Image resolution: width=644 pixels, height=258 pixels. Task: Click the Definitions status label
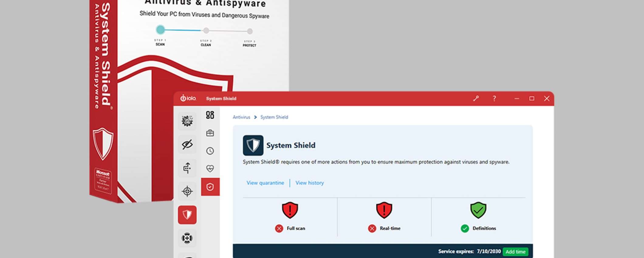click(484, 228)
